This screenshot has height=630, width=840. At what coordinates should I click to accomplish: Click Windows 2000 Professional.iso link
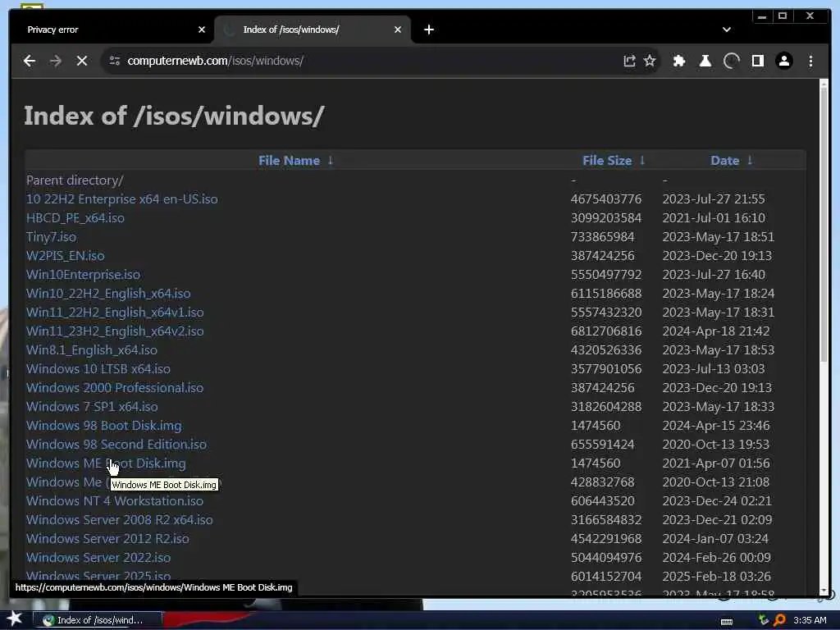tap(115, 388)
